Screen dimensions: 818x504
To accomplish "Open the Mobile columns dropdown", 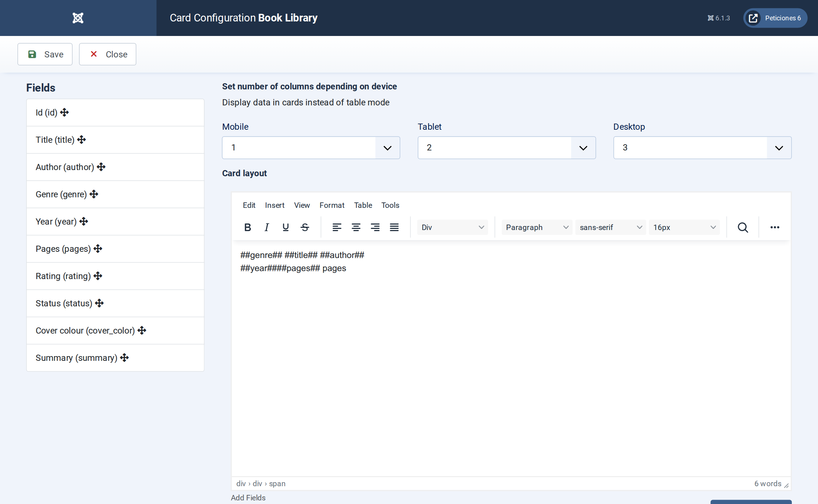I will [311, 148].
